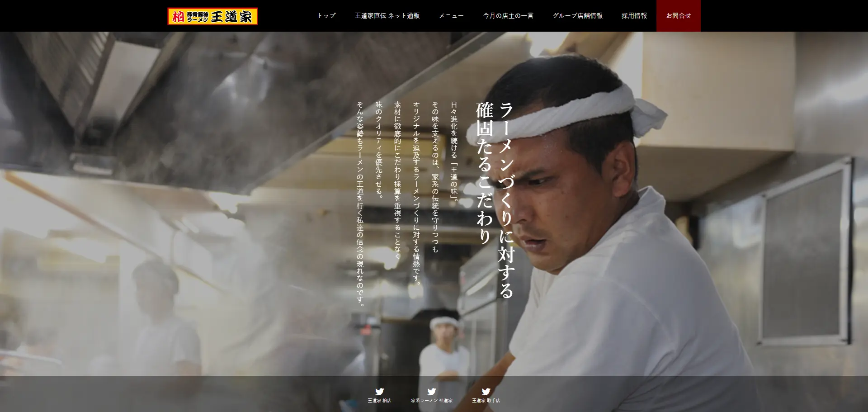
Task: Open Twitter icon for 王道家 柏店
Action: pos(380,392)
